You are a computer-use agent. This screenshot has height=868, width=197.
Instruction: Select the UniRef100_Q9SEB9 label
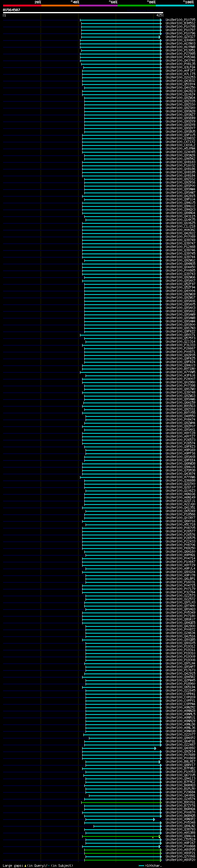pos(180,118)
